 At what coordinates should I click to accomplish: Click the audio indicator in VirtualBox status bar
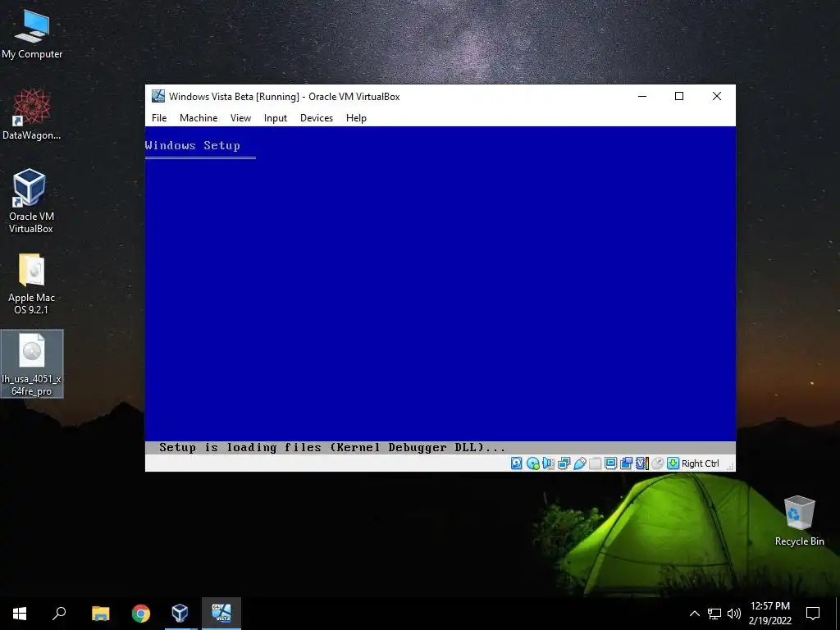(548, 463)
